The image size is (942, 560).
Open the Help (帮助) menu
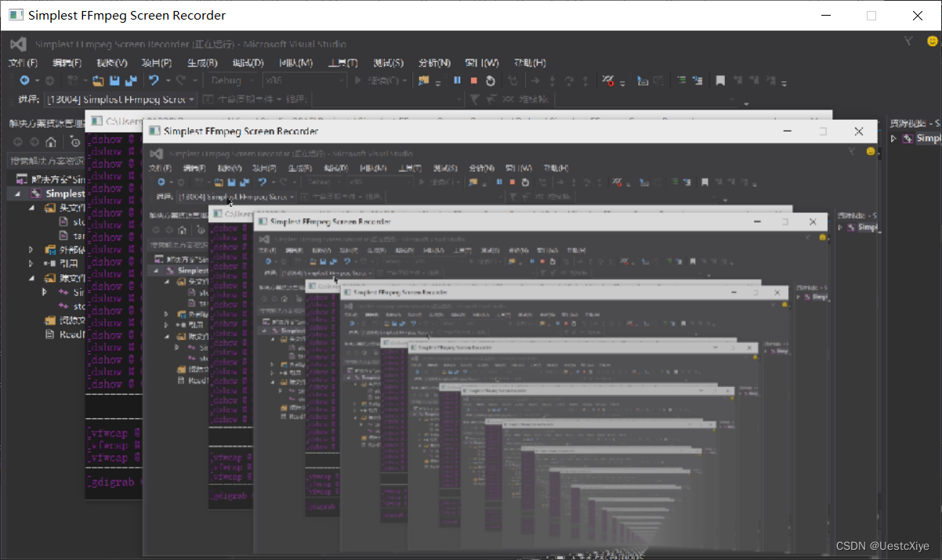click(529, 63)
